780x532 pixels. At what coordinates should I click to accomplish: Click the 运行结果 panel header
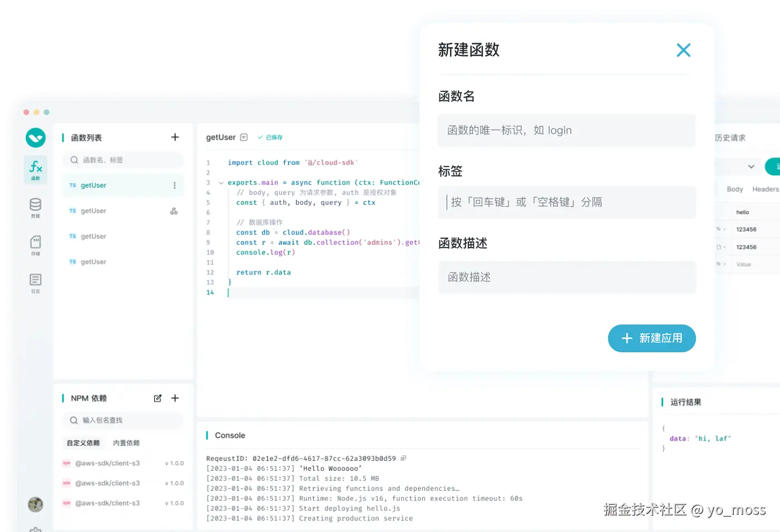click(x=685, y=402)
